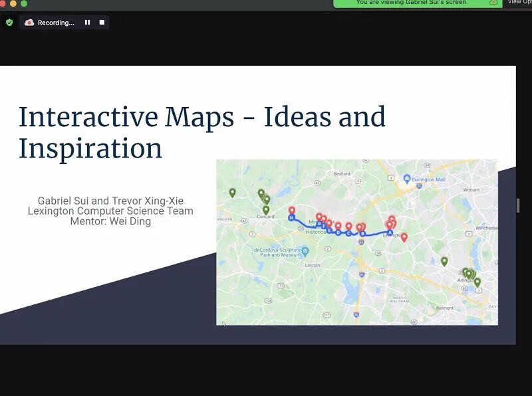This screenshot has height=396, width=532.
Task: Click the 'Lexington Computer Science Team' line
Action: coord(110,211)
